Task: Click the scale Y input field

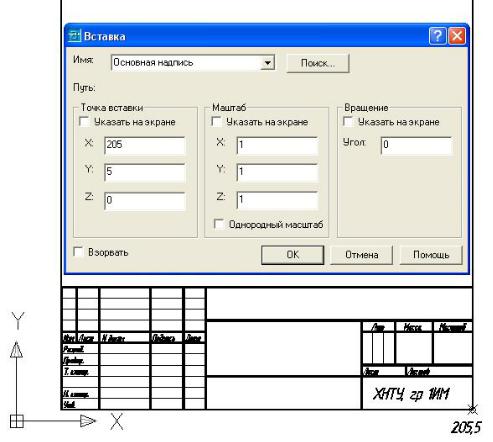Action: 277,172
